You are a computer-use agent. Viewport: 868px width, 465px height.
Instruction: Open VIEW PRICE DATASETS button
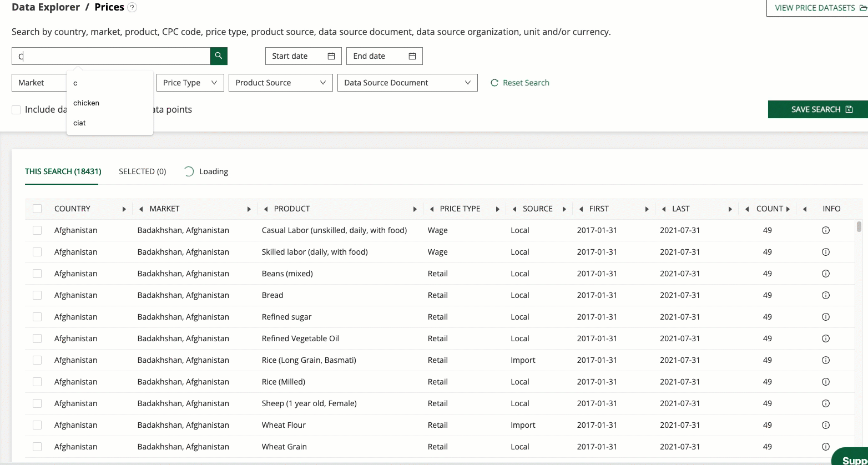tap(817, 8)
